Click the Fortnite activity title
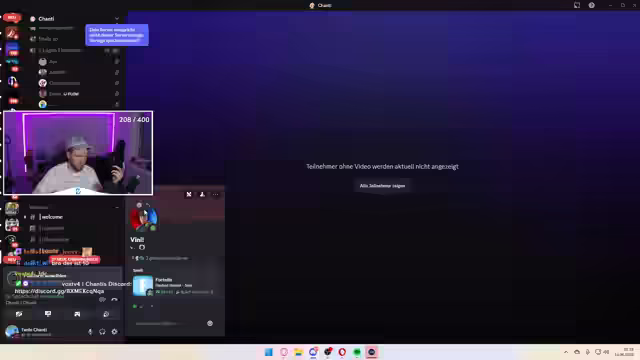 tap(164, 280)
